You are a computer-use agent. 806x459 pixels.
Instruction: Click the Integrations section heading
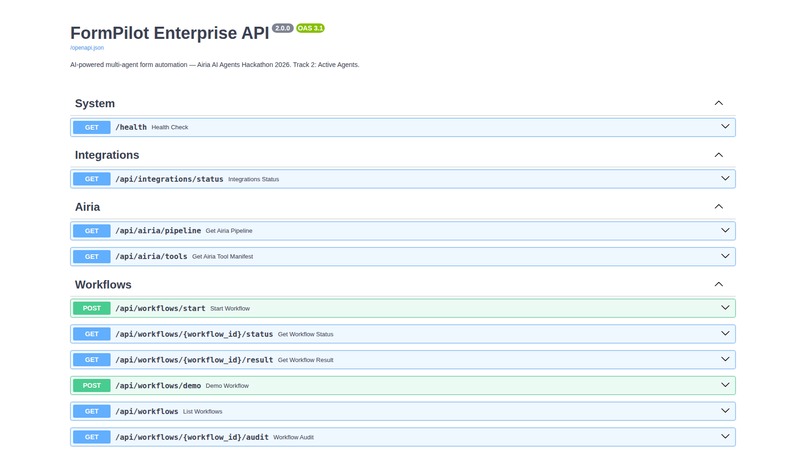coord(107,155)
